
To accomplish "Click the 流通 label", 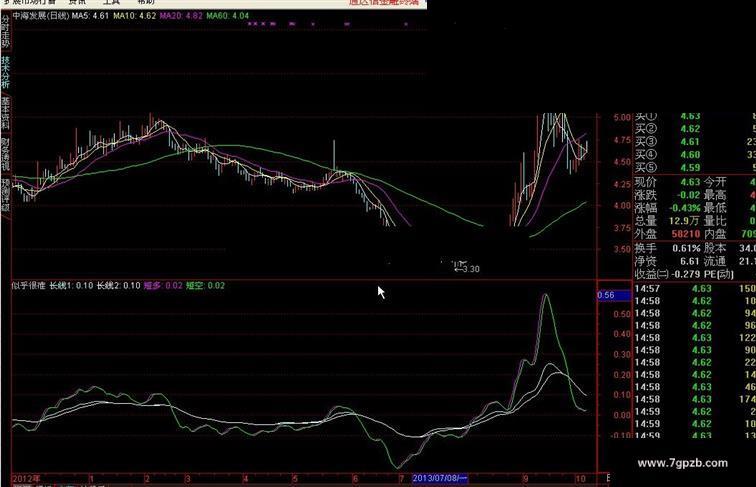I will (715, 261).
